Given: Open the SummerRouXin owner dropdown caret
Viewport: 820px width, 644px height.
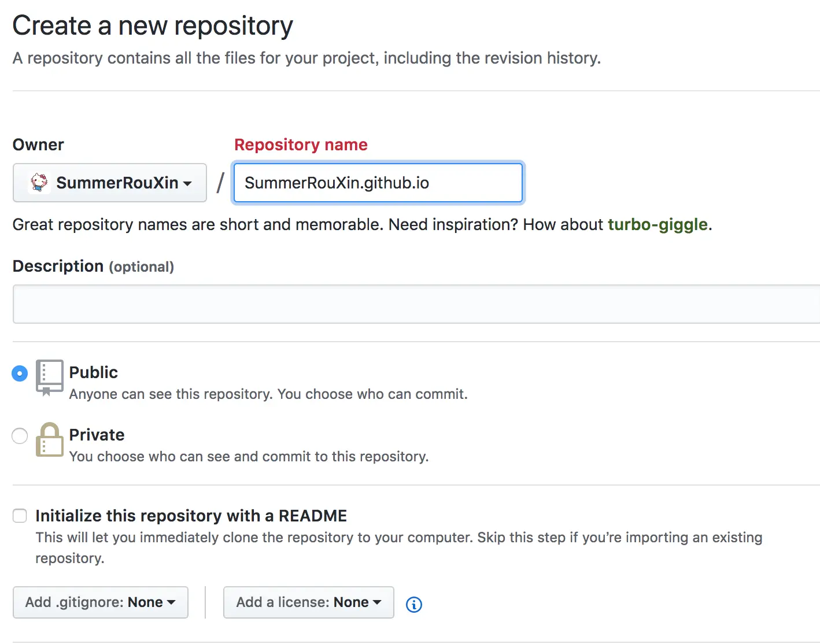Looking at the screenshot, I should pos(187,184).
